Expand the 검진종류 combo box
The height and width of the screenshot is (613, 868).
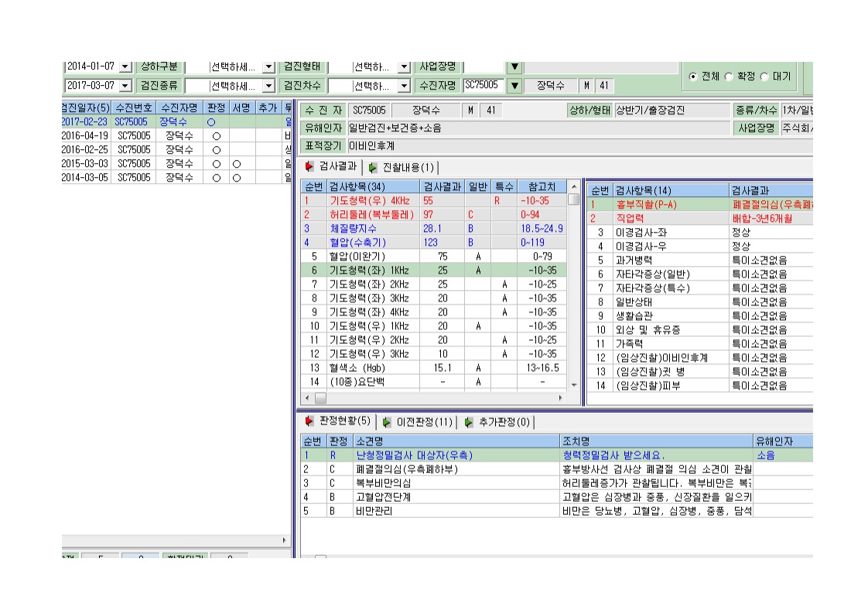(268, 86)
